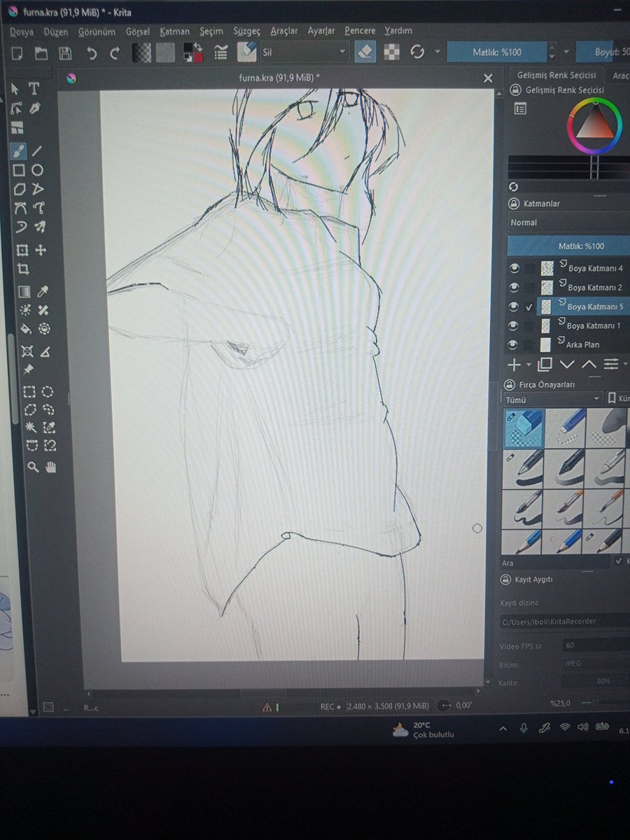Select the Zoom magnifier tool
The width and height of the screenshot is (630, 840).
coord(33,467)
